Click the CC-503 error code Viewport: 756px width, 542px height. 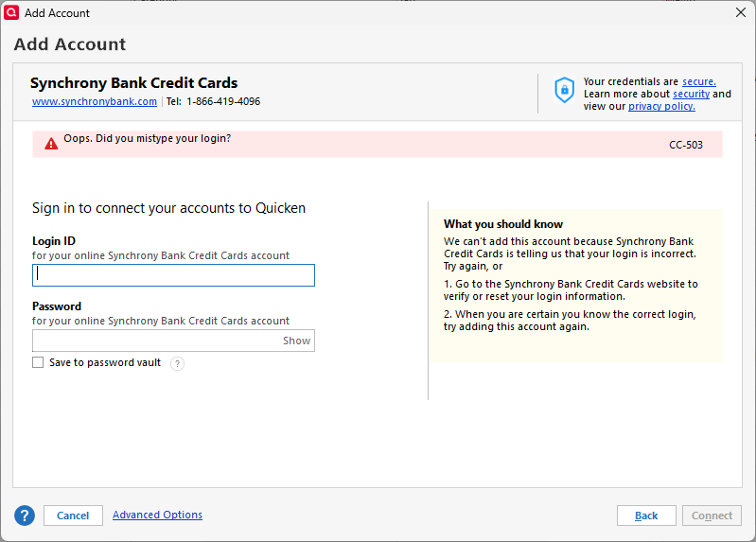[685, 145]
